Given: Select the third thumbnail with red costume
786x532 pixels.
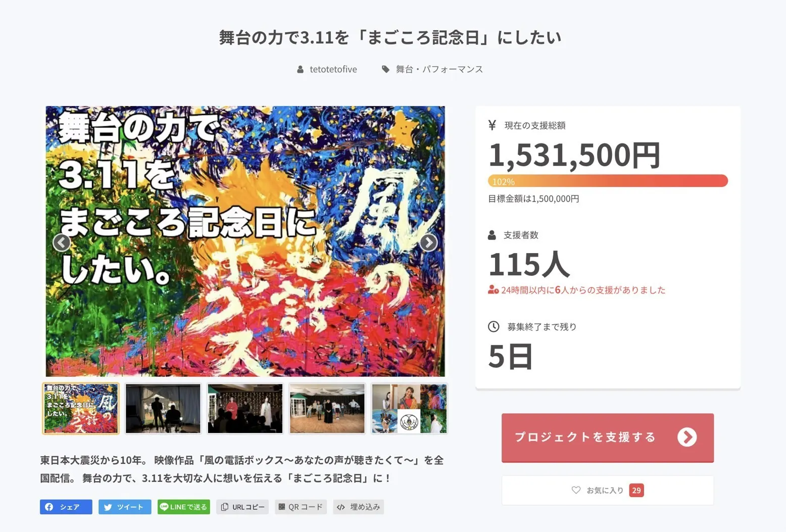Looking at the screenshot, I should (245, 408).
